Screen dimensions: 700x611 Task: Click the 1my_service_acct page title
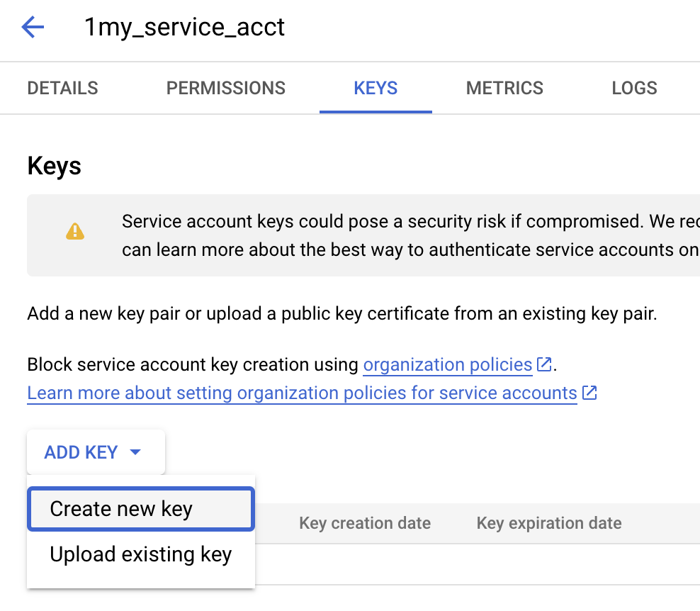[184, 27]
